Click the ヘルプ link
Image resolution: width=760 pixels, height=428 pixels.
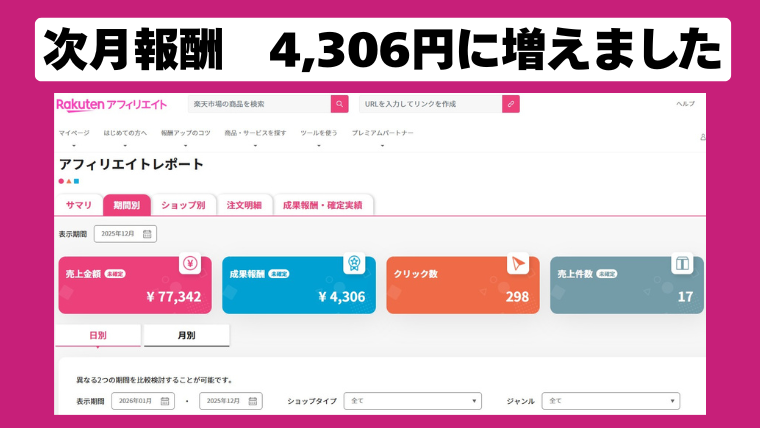[685, 104]
